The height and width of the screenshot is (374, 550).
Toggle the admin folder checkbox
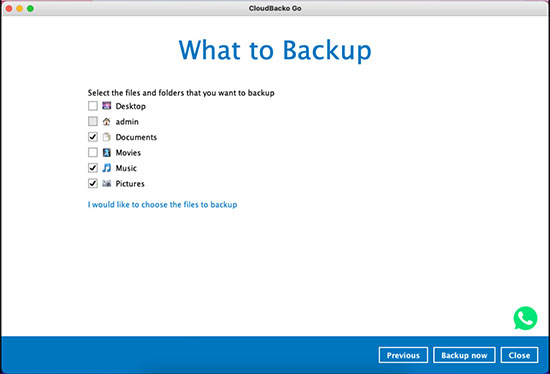click(x=93, y=121)
